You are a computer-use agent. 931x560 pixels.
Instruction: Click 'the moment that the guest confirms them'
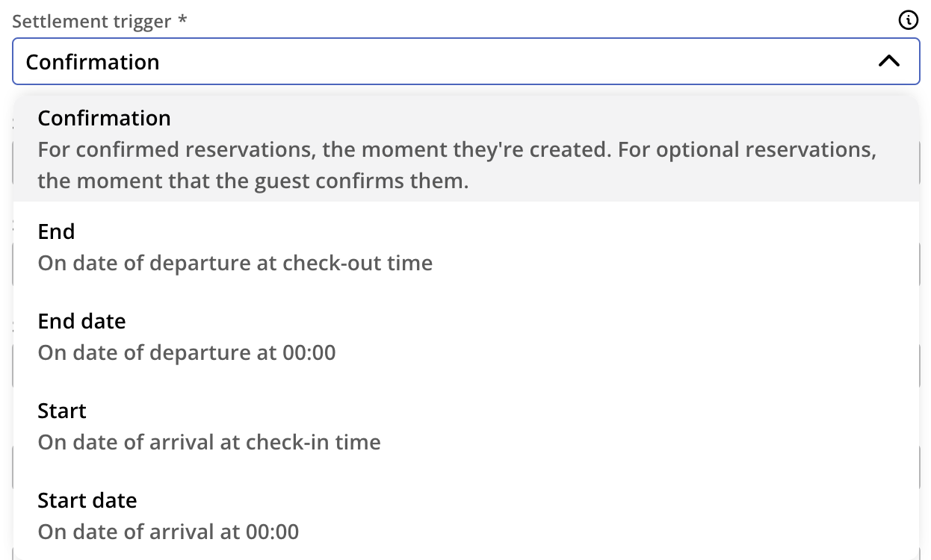253,181
